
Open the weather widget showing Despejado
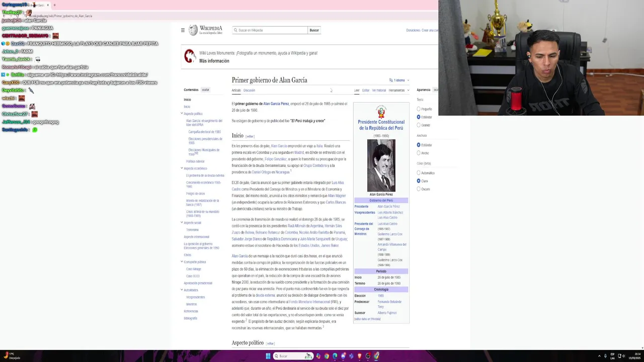pos(11,356)
